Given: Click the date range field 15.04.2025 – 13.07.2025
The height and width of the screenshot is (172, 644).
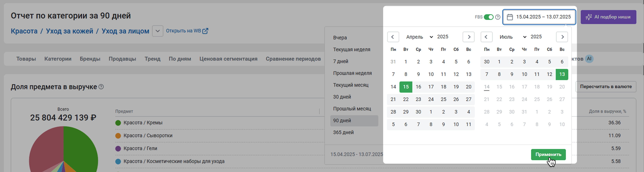Looking at the screenshot, I should coord(539,17).
